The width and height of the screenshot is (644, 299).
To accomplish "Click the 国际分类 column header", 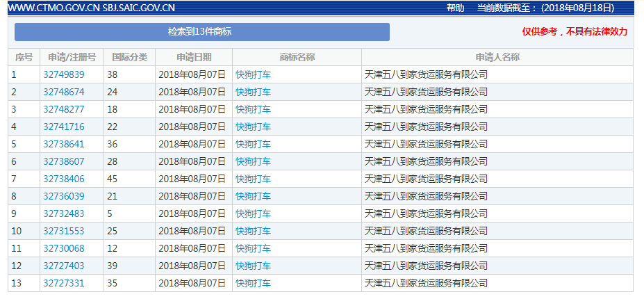I will tap(129, 57).
